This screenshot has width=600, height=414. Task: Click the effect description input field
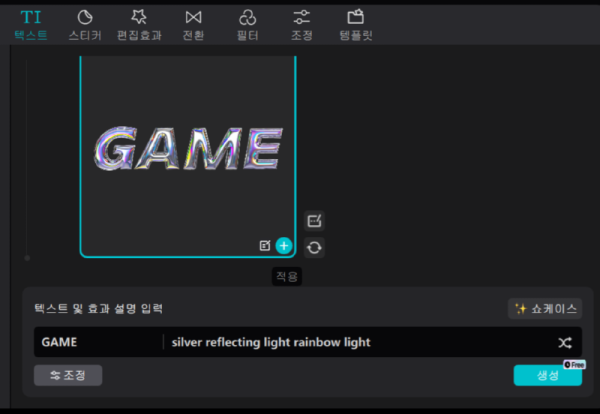coord(355,342)
